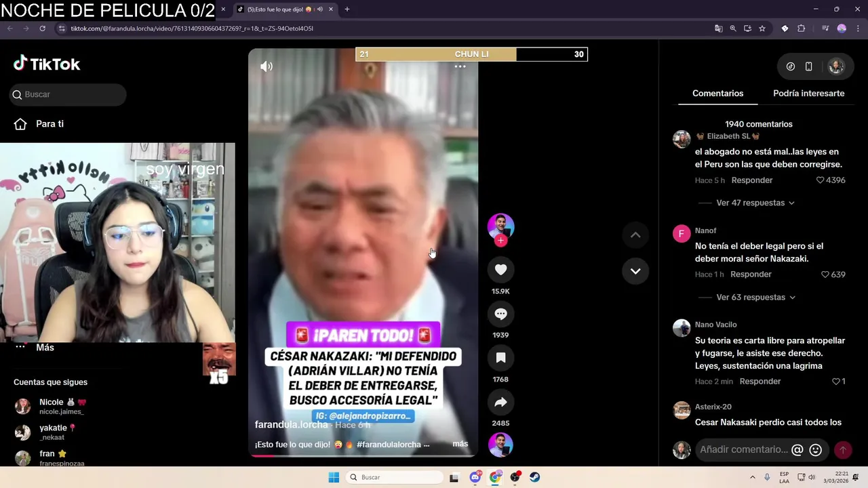Click the TikTok search field
Viewport: 868px width, 488px height.
pyautogui.click(x=68, y=94)
